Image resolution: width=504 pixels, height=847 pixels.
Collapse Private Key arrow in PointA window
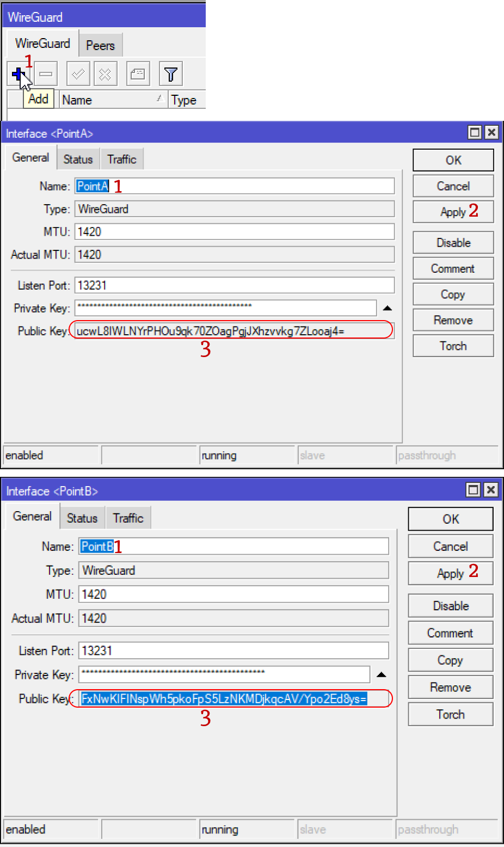[x=387, y=308]
